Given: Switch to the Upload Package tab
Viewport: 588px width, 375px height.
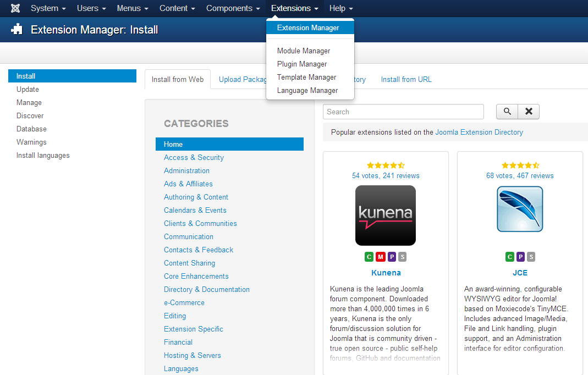Looking at the screenshot, I should (242, 80).
